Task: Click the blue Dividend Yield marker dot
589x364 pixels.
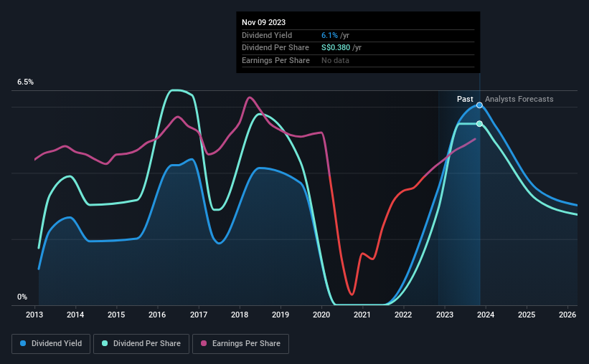Action: point(479,105)
